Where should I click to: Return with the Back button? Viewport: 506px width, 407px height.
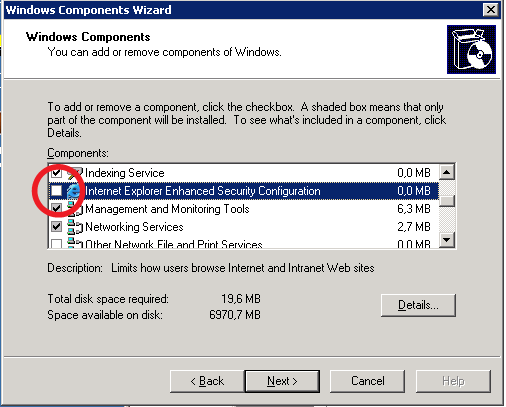tap(207, 381)
